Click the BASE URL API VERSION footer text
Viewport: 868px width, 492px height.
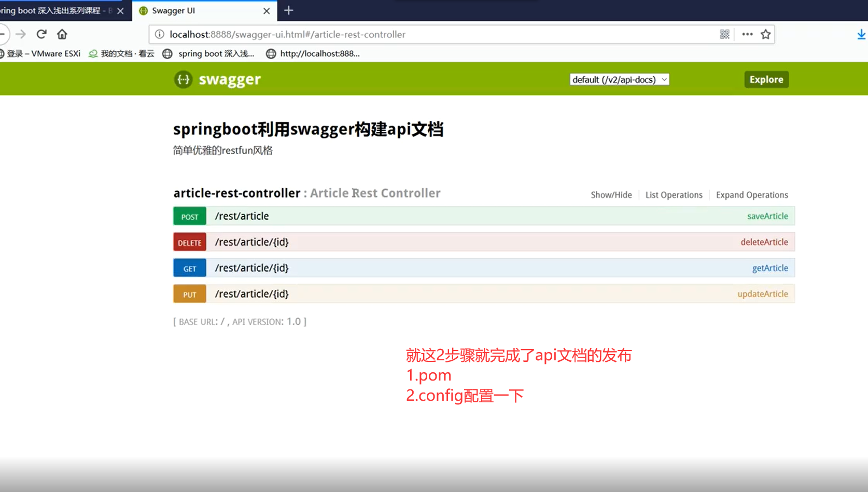[240, 321]
